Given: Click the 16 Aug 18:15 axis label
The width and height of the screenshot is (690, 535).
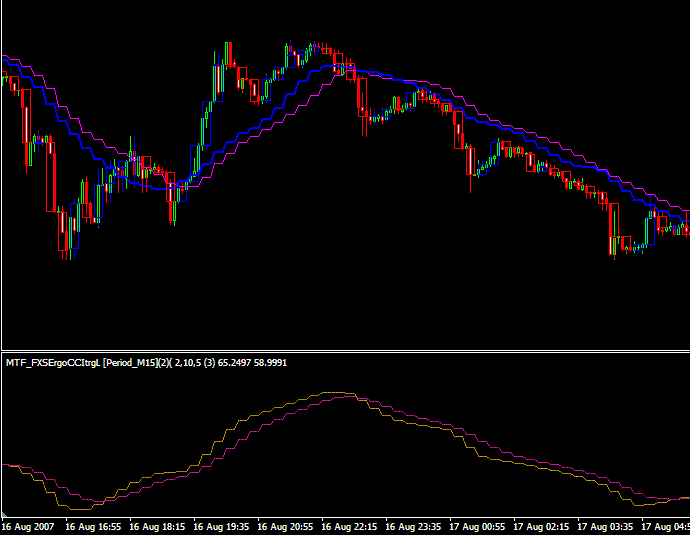Looking at the screenshot, I should click(157, 527).
